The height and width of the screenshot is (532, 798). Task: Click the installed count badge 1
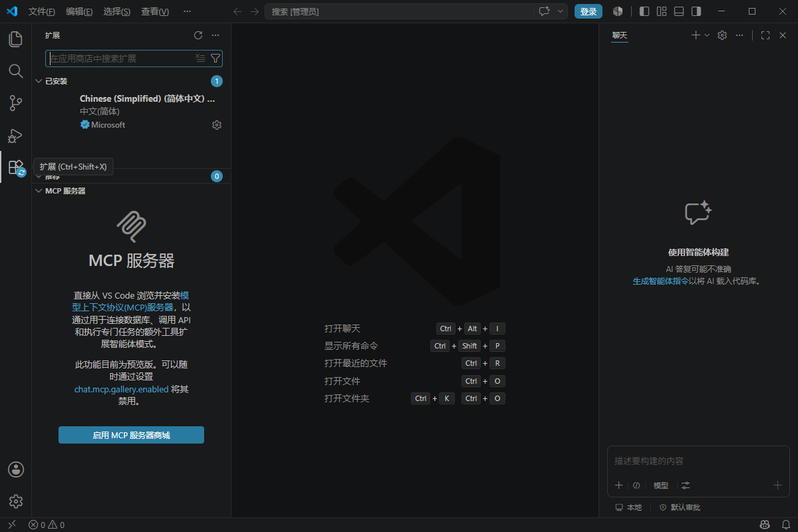click(216, 81)
